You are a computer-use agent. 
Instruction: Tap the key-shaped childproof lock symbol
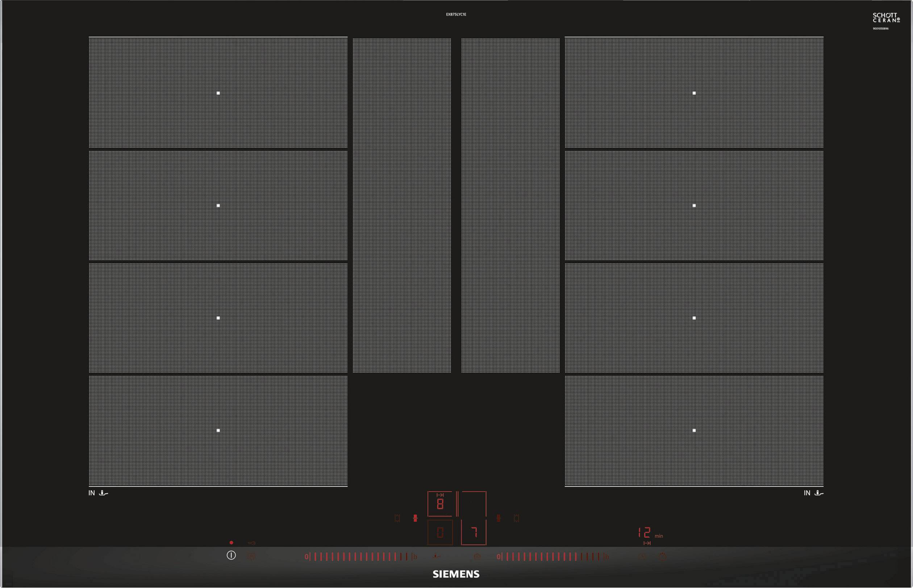tap(251, 543)
